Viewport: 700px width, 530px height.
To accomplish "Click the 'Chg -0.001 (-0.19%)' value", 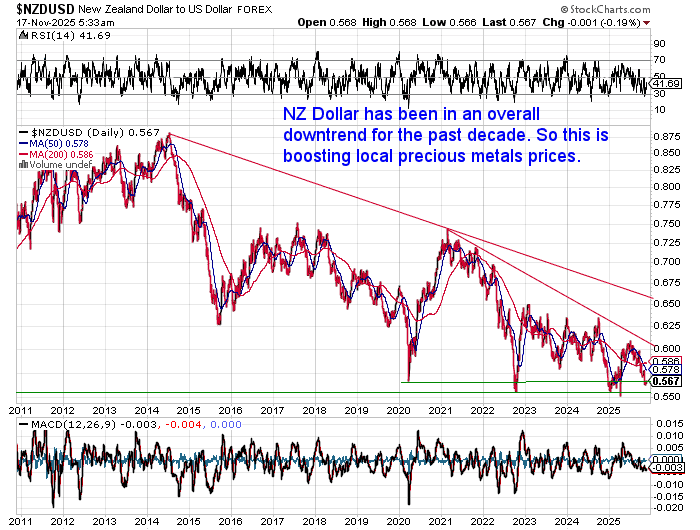I will coord(592,22).
